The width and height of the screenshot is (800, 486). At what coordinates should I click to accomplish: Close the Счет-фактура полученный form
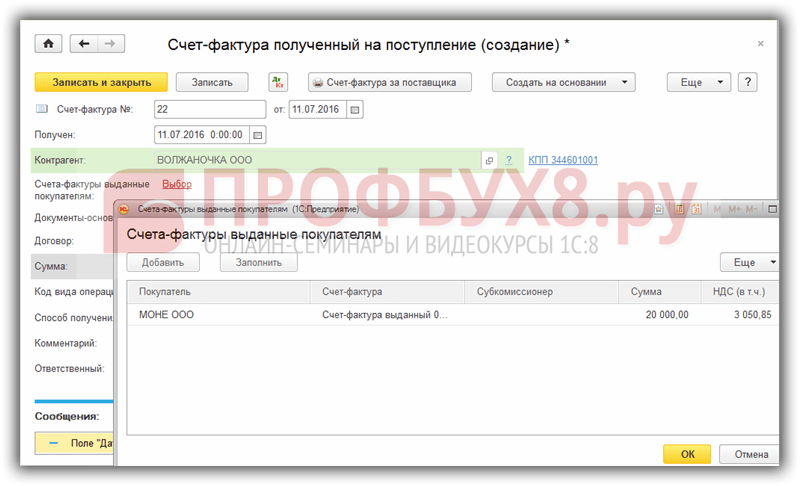coord(760,44)
